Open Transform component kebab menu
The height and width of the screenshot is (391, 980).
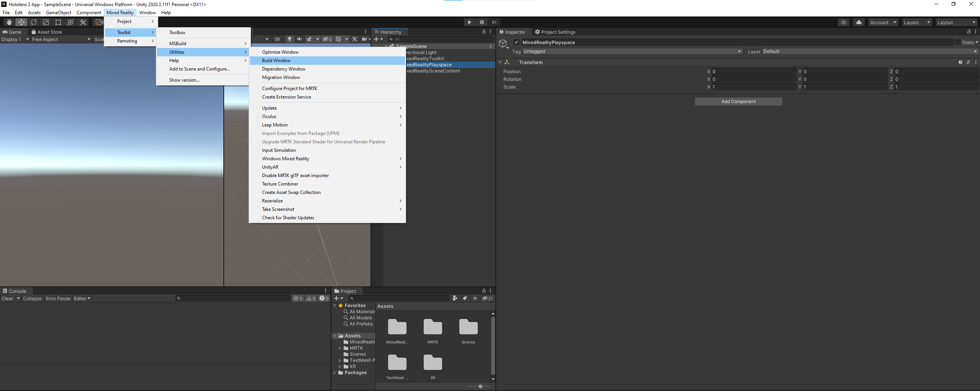tap(976, 62)
